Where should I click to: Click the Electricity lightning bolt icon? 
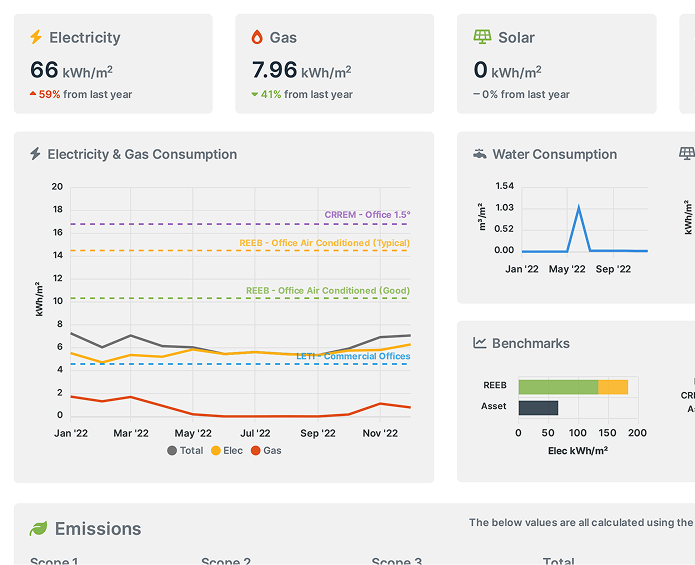[36, 37]
